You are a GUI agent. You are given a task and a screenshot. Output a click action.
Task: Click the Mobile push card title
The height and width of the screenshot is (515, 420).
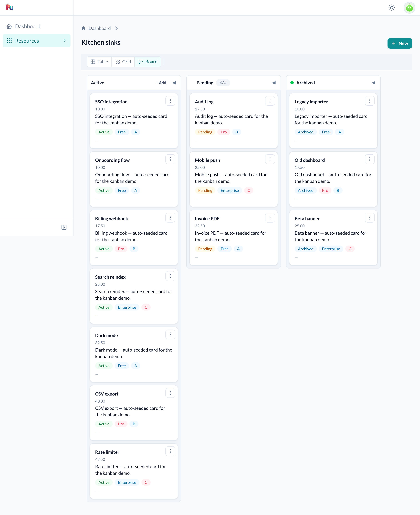point(207,160)
